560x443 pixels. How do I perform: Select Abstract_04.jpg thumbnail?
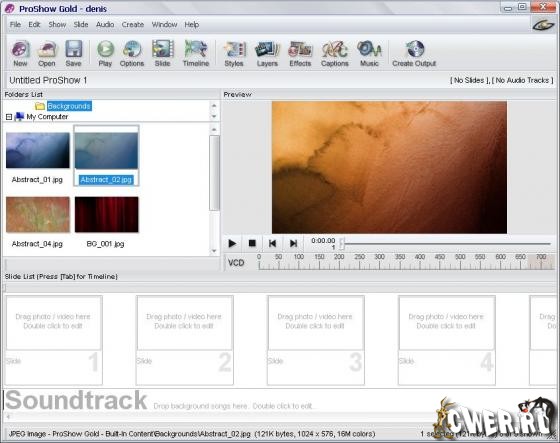pyautogui.click(x=38, y=214)
